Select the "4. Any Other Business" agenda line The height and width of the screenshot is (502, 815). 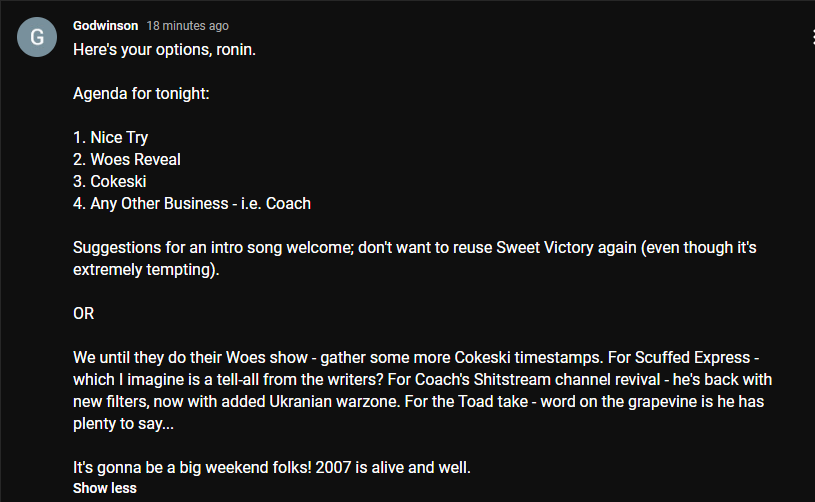[192, 204]
